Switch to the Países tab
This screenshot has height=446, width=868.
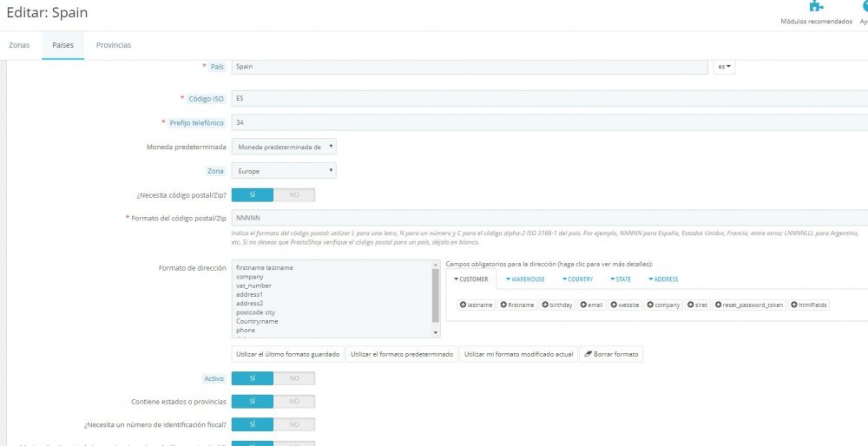point(63,45)
